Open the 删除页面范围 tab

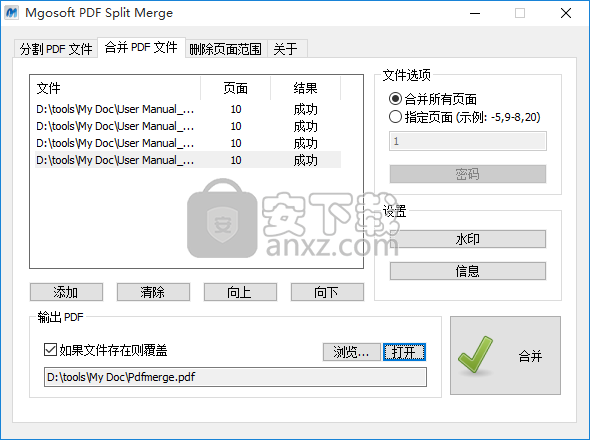[x=226, y=49]
